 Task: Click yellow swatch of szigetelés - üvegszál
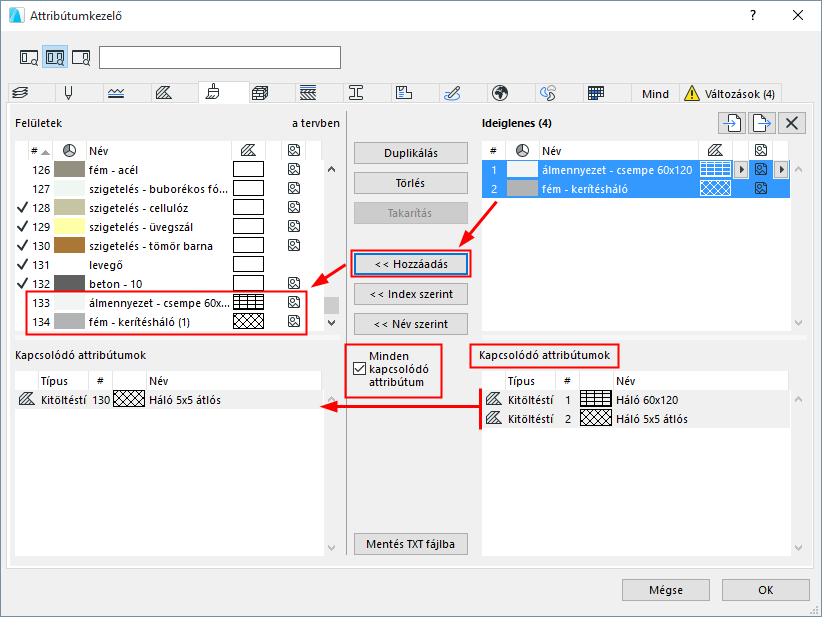pos(69,226)
